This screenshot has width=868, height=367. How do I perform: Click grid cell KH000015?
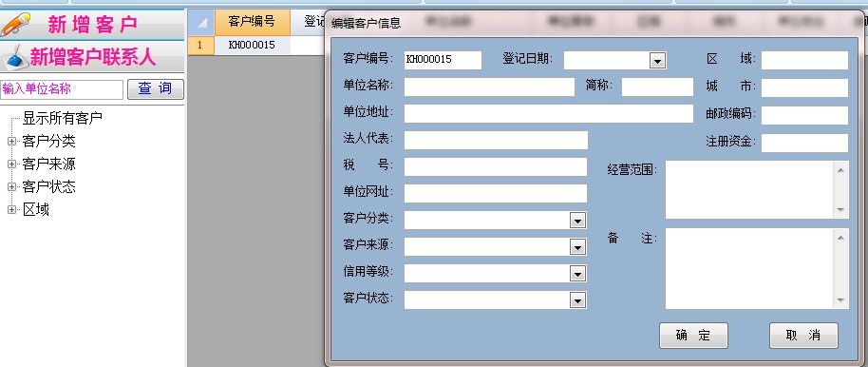[252, 45]
